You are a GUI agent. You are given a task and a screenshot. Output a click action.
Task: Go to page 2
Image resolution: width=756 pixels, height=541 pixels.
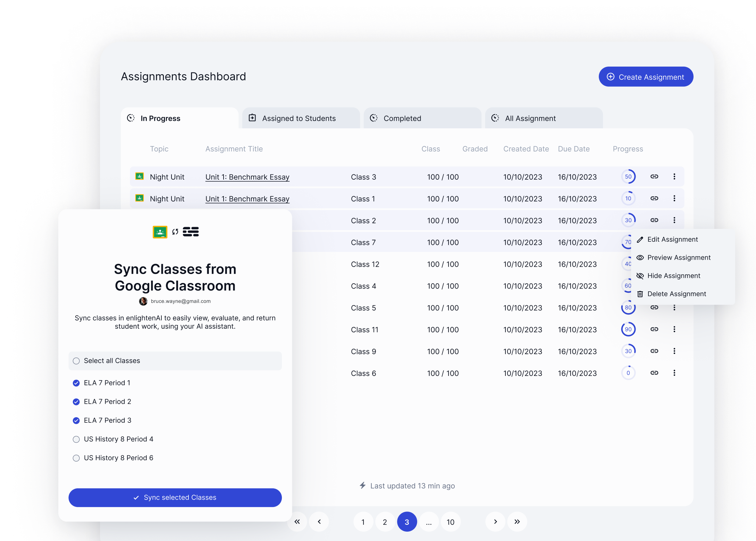[385, 522]
